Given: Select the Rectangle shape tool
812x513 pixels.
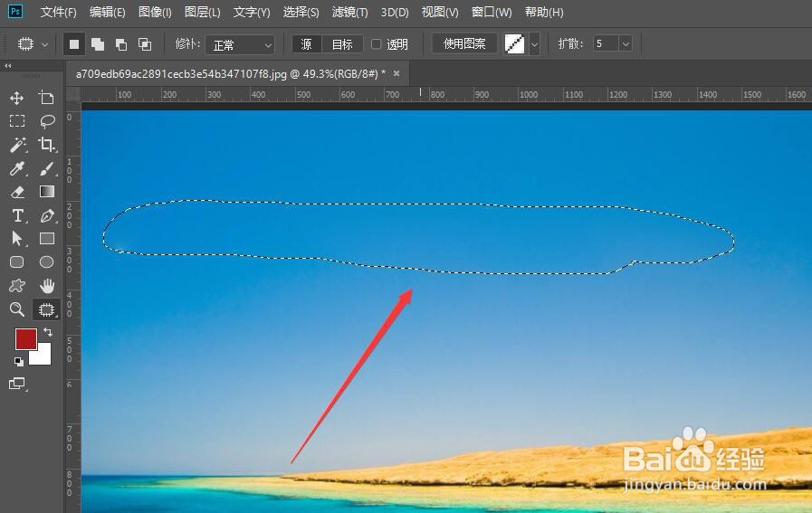Looking at the screenshot, I should click(x=46, y=239).
